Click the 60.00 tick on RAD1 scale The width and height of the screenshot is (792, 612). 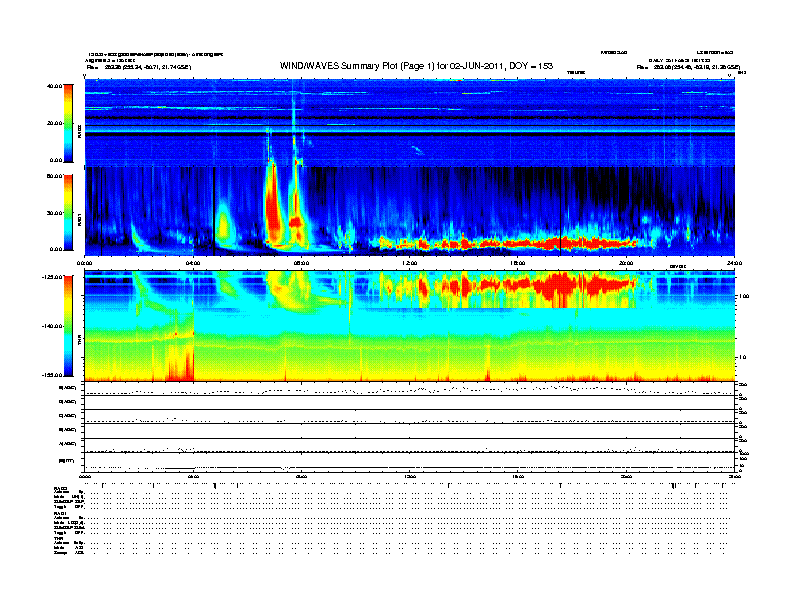point(54,176)
